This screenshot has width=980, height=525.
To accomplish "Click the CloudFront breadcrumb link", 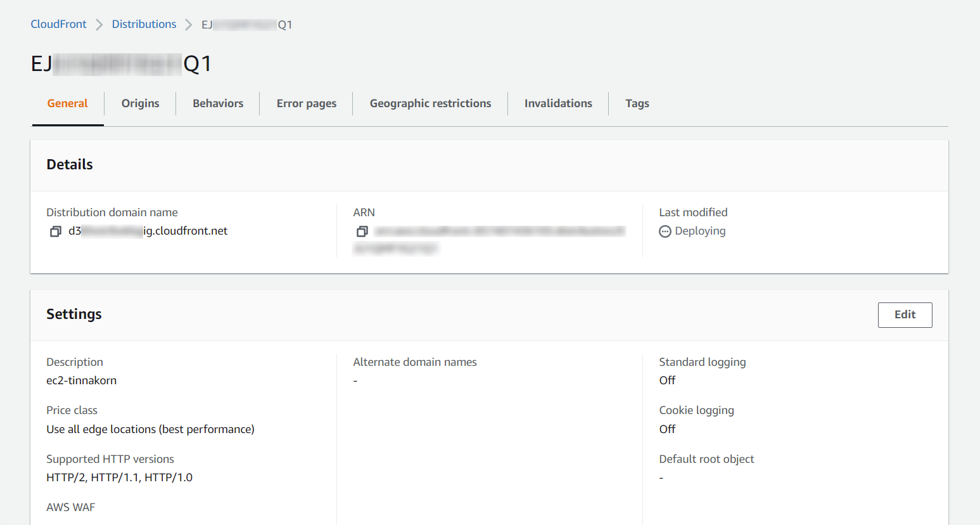I will 58,23.
